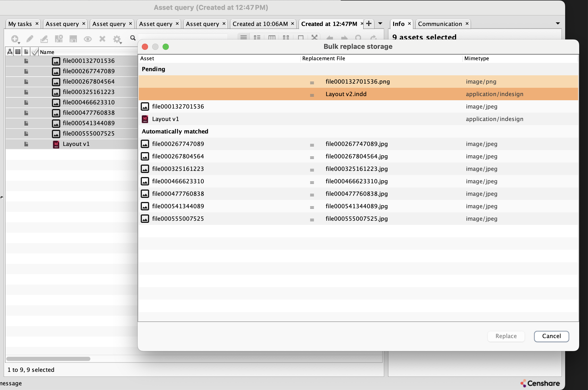Open the tab list dropdown arrow beside plus

point(380,23)
